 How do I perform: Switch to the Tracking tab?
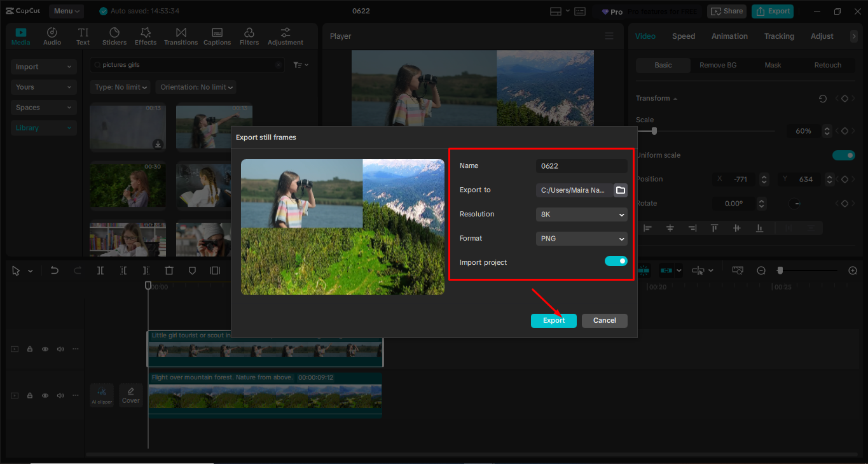(779, 36)
